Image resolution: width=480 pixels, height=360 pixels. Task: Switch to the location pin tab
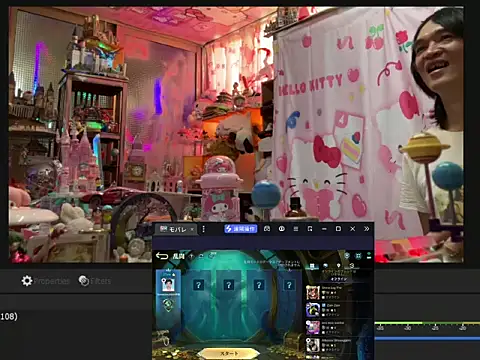coord(339,266)
